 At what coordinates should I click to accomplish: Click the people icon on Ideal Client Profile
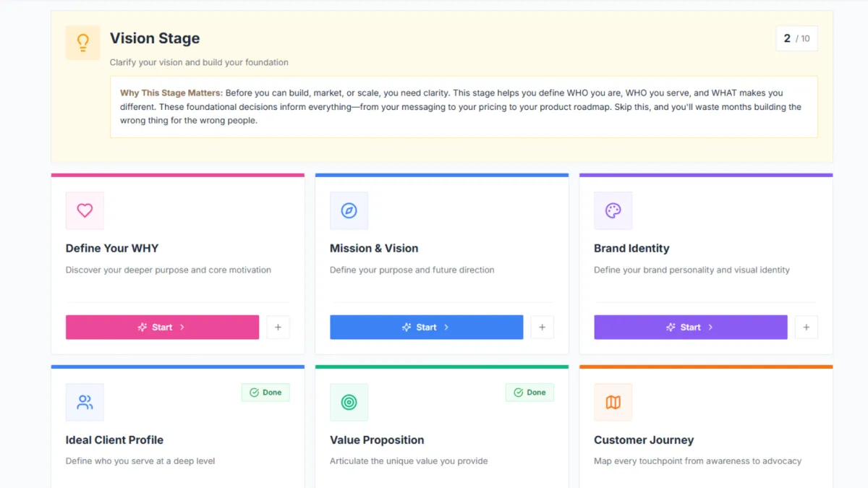85,402
